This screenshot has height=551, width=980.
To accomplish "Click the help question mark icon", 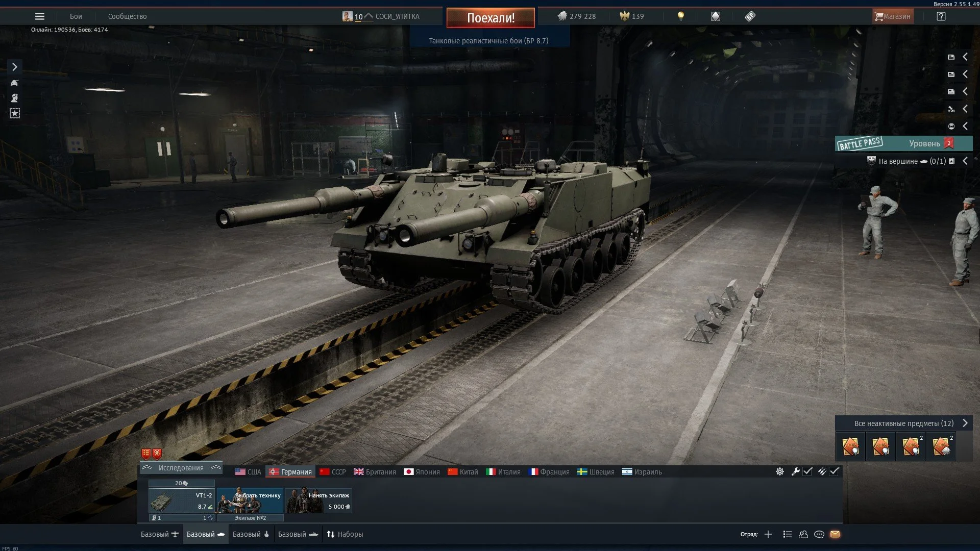I will pos(941,16).
